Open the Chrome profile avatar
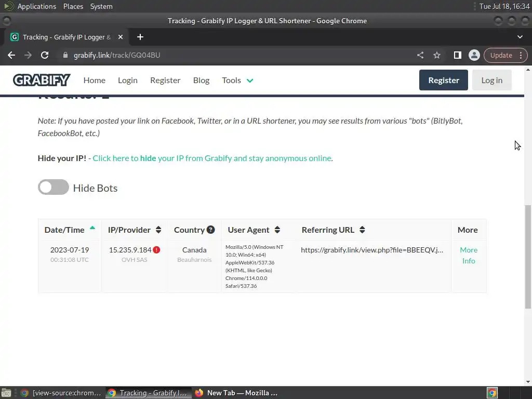 click(x=474, y=55)
